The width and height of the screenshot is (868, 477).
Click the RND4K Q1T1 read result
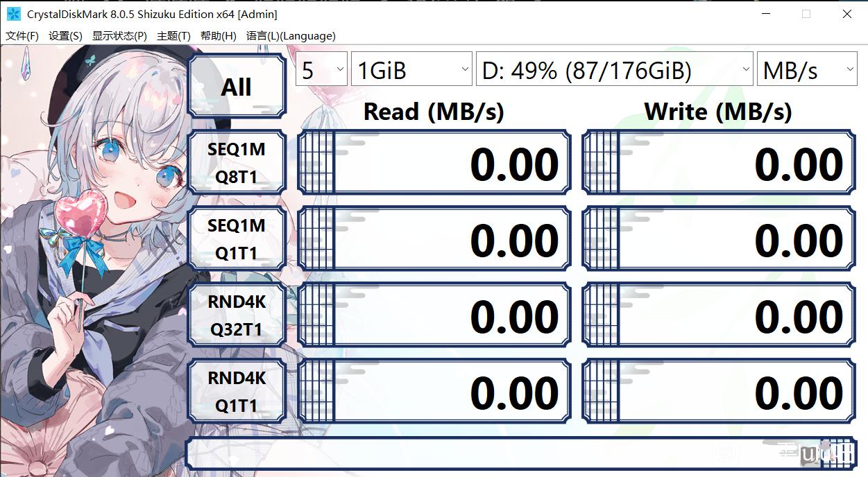point(434,391)
